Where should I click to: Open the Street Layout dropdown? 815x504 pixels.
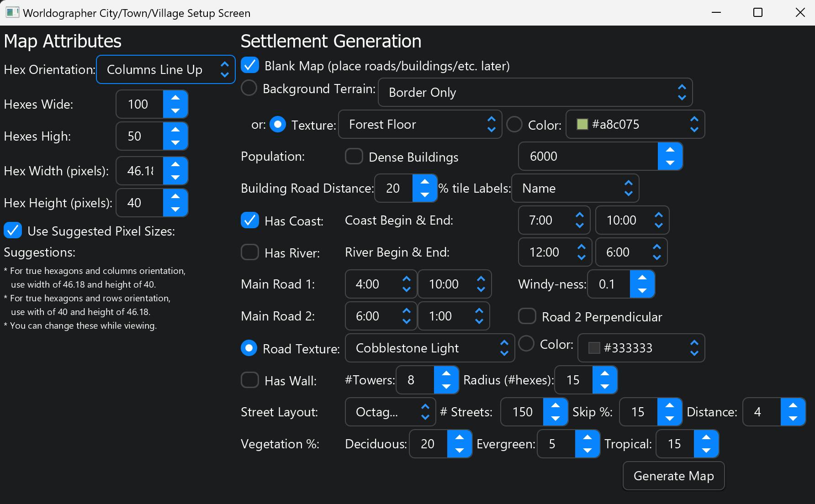[x=390, y=412]
